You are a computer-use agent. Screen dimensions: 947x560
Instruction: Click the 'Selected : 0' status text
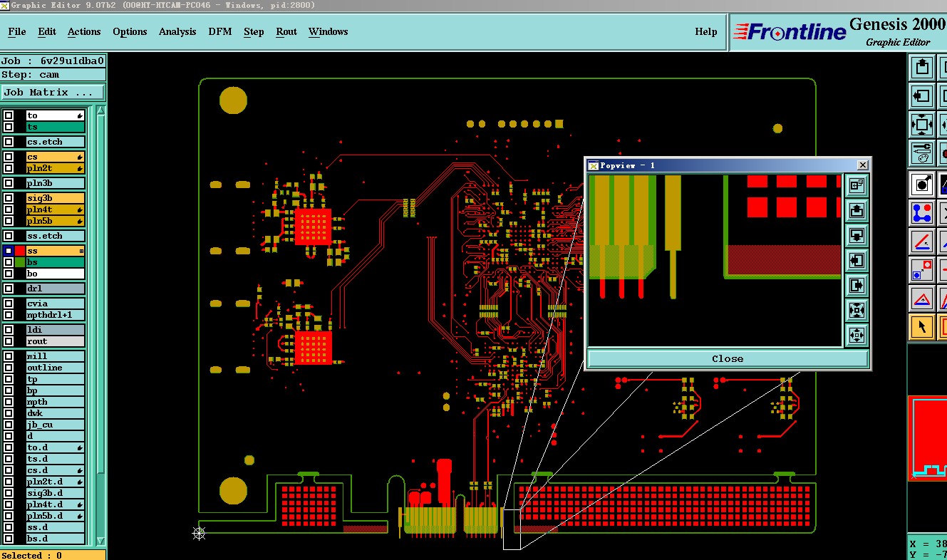click(x=32, y=555)
